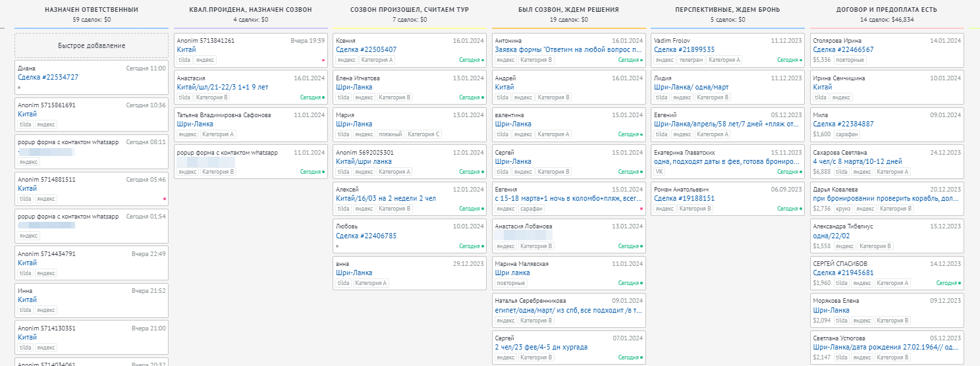Click green Сегодня indicator on Роман Анатольевич card
The image size is (980, 366).
pos(790,209)
